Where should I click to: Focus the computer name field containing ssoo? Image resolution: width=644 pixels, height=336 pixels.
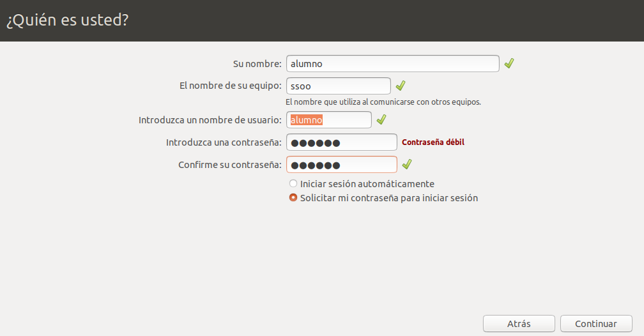point(338,86)
